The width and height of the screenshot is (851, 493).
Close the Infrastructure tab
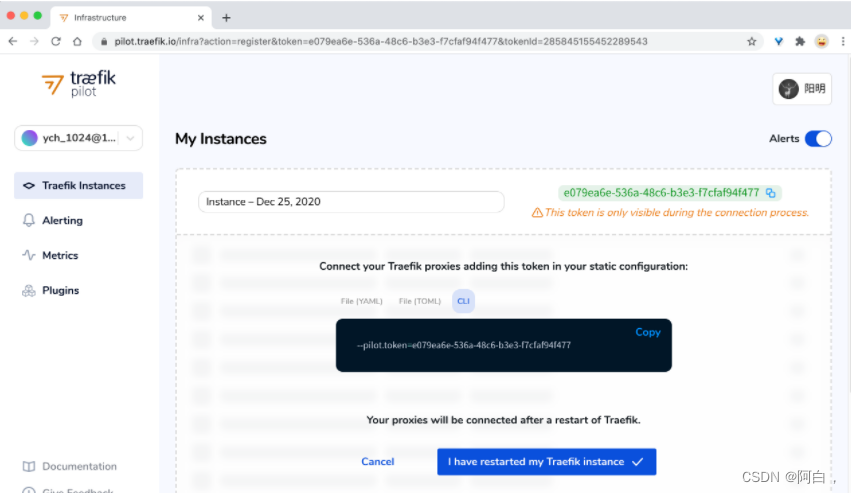click(201, 18)
